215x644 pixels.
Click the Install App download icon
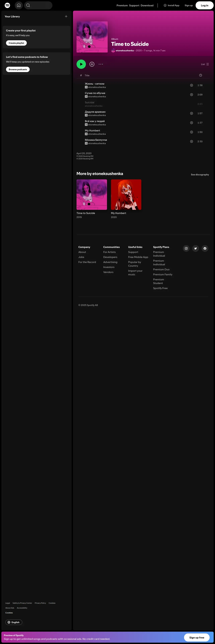coord(165,5)
